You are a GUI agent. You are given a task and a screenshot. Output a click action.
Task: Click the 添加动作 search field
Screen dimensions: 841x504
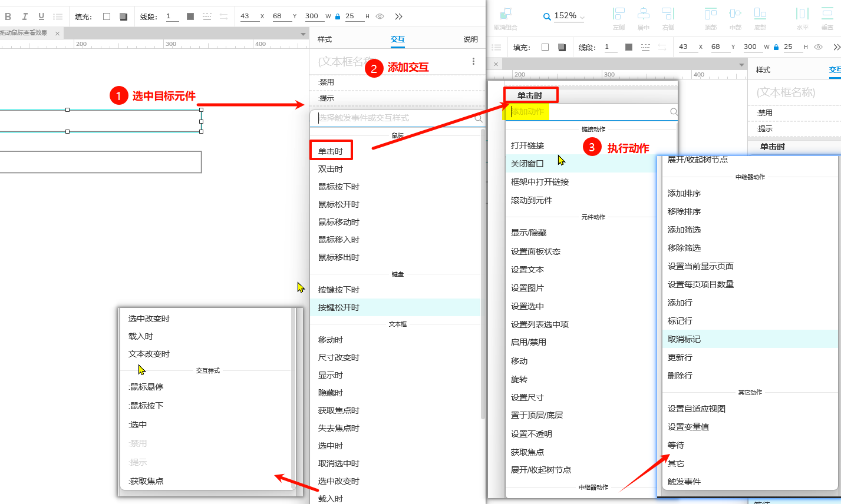pyautogui.click(x=592, y=112)
